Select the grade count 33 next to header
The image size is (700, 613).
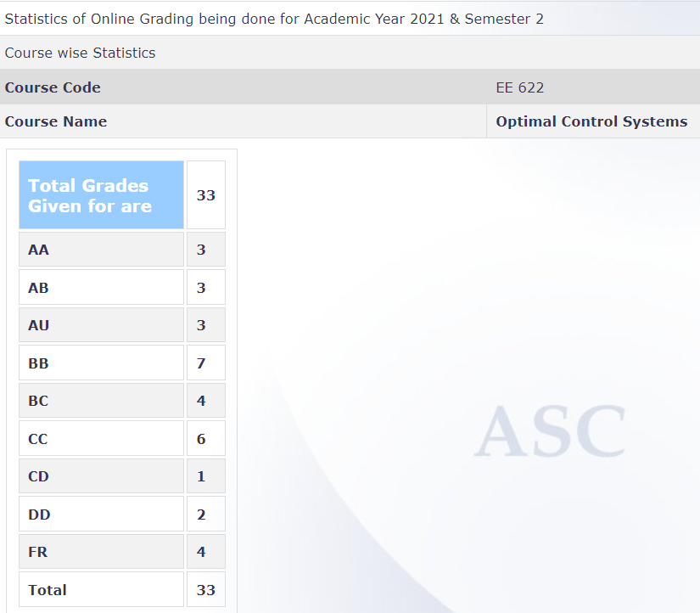(x=205, y=194)
